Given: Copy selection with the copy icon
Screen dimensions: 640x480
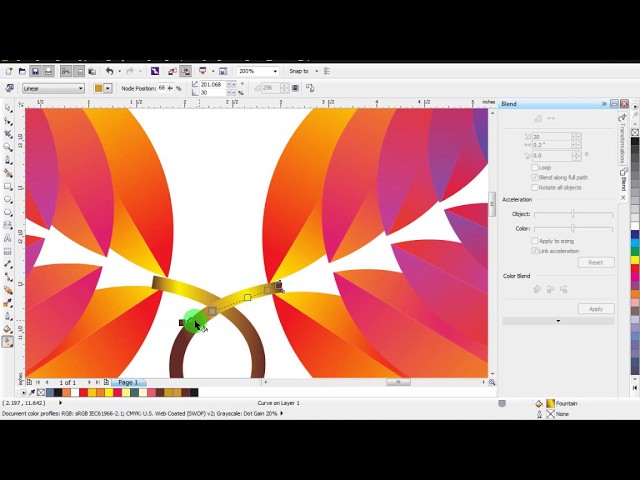Looking at the screenshot, I should 80,71.
